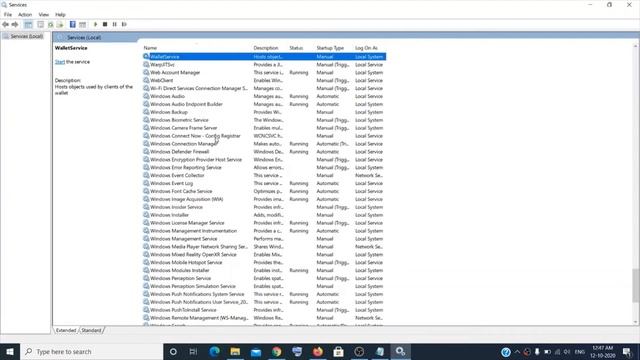This screenshot has width=640, height=360.
Task: Open the blue Help toolbar icon
Action: 73,24
